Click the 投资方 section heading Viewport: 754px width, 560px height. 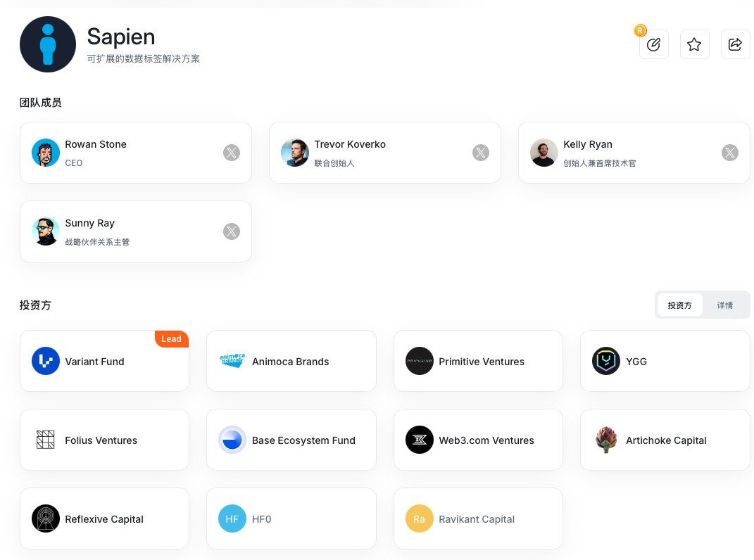[x=35, y=305]
